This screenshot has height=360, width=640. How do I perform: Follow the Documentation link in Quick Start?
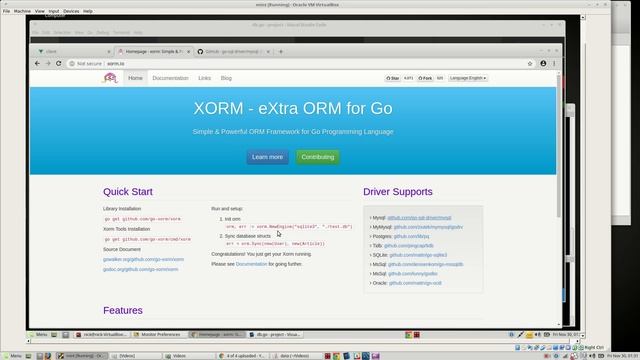[251, 264]
